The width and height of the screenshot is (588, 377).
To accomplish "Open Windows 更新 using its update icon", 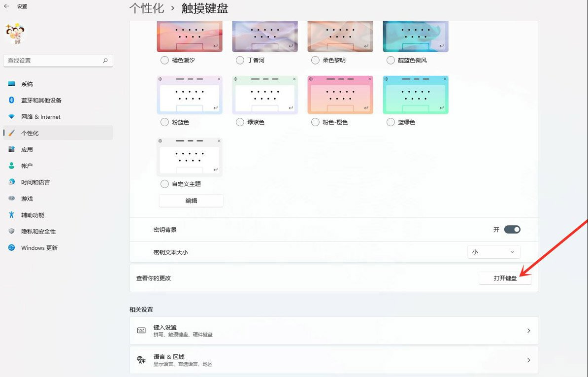I will point(11,248).
